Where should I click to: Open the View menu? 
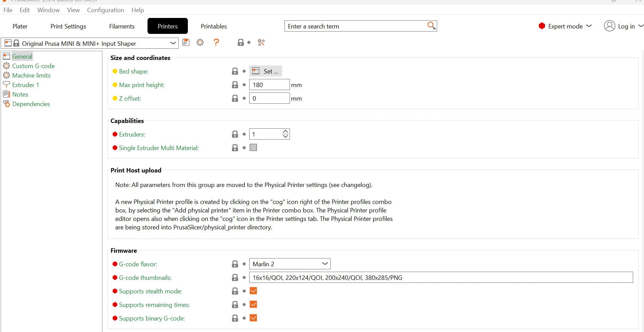pos(73,10)
